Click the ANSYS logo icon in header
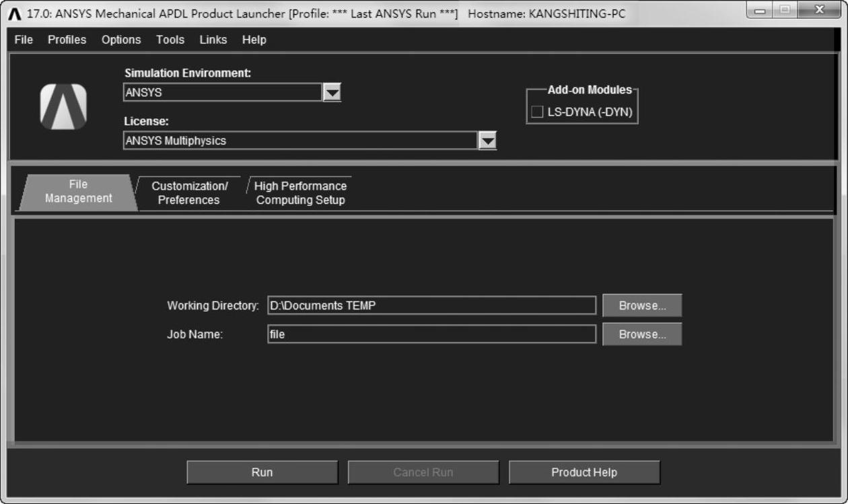The height and width of the screenshot is (504, 848). [x=63, y=106]
